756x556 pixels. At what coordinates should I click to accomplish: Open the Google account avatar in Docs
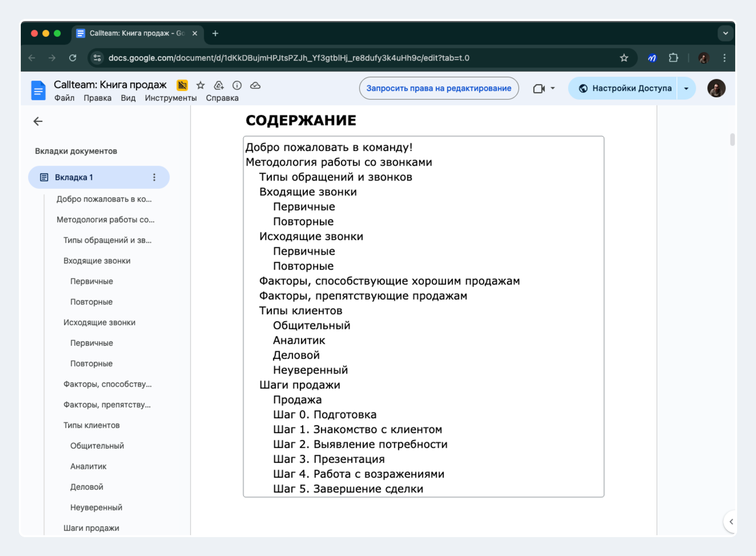click(x=716, y=88)
